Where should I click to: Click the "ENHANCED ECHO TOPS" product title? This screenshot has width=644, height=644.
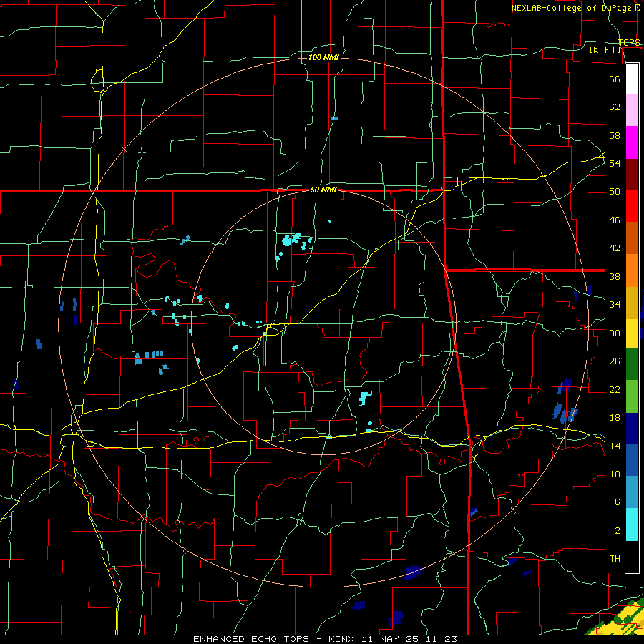click(x=251, y=639)
